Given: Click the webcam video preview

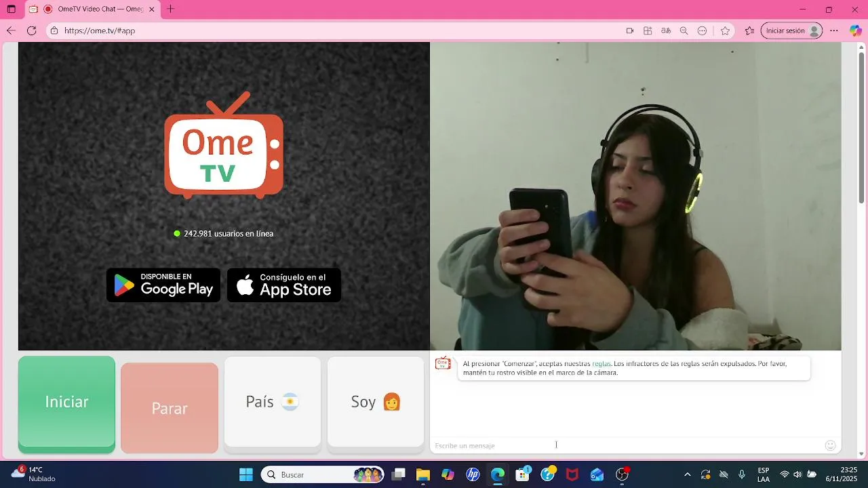Looking at the screenshot, I should click(635, 197).
